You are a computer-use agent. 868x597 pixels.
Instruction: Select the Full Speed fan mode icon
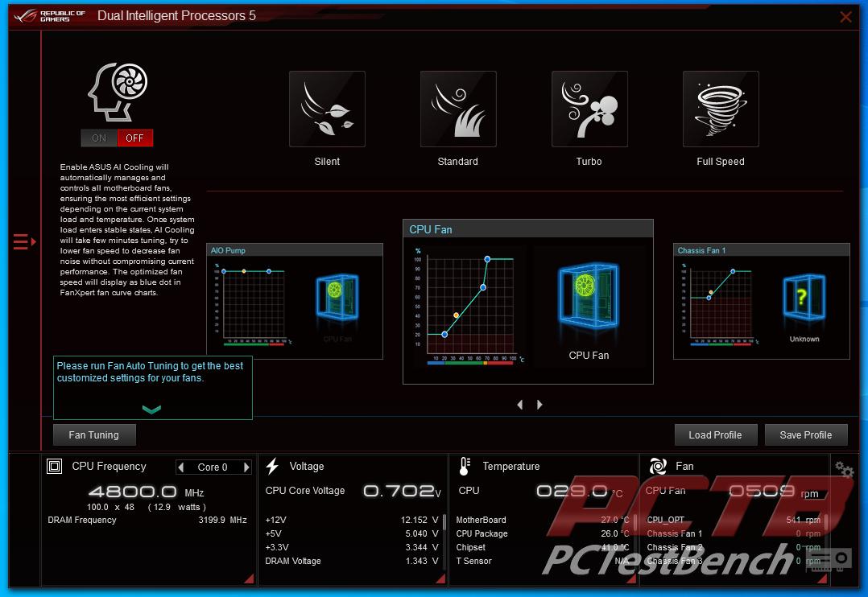pos(721,109)
